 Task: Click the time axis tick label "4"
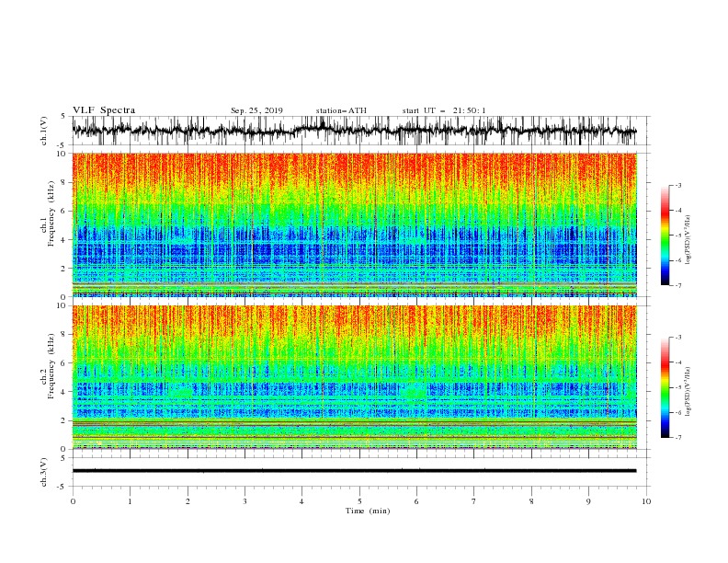[x=301, y=501]
